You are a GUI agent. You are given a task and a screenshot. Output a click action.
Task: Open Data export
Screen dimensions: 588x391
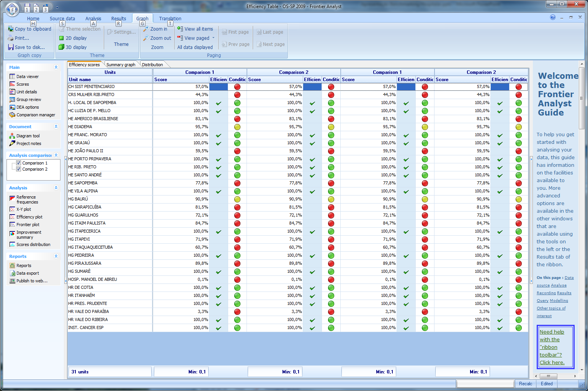point(24,273)
